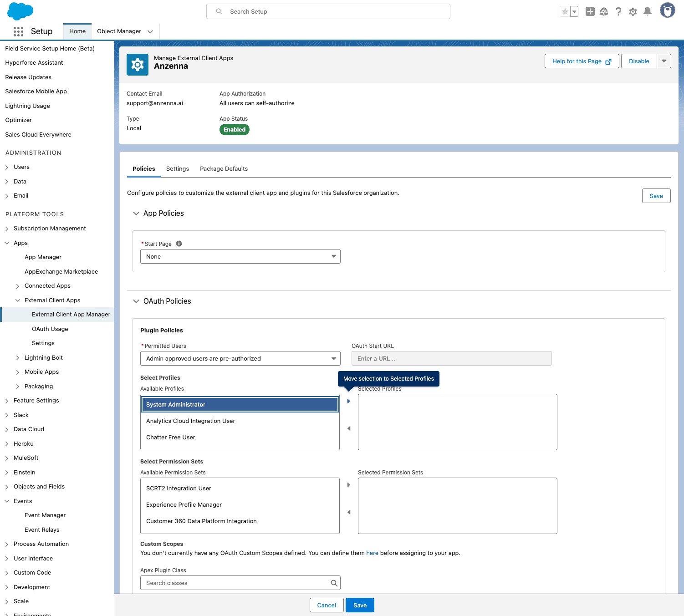Screen dimensions: 684x616
Task: Open the Start Page dropdown
Action: [x=240, y=256]
